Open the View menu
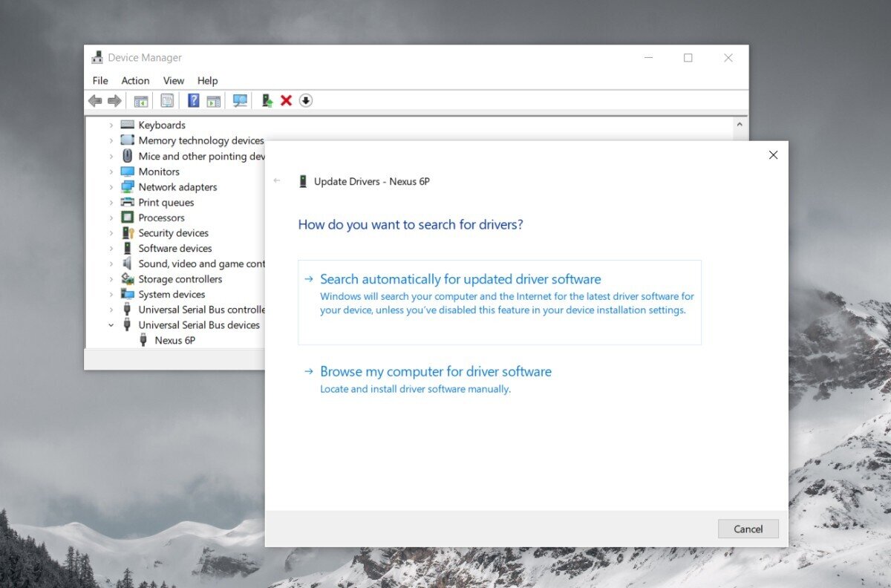 tap(173, 80)
